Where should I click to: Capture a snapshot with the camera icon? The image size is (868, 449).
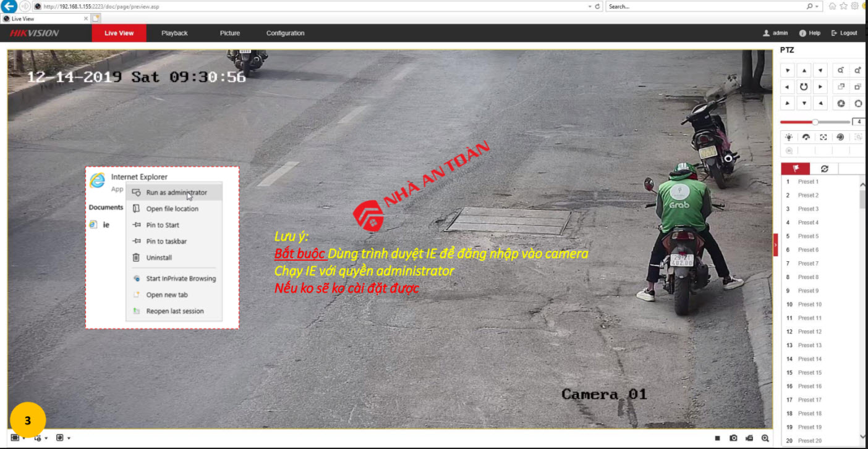(733, 438)
